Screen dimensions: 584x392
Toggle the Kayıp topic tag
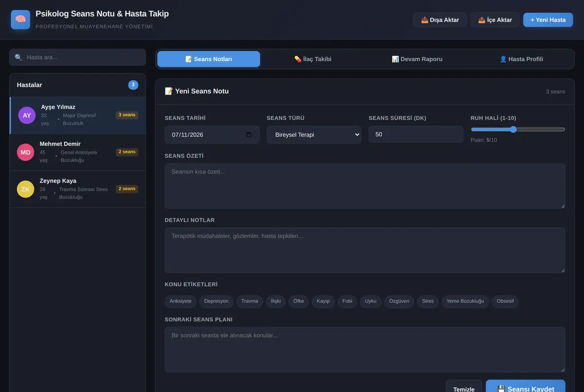(323, 301)
